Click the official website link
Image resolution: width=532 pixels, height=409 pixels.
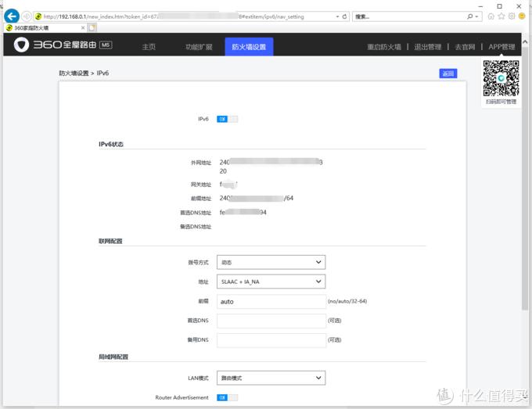(x=465, y=47)
